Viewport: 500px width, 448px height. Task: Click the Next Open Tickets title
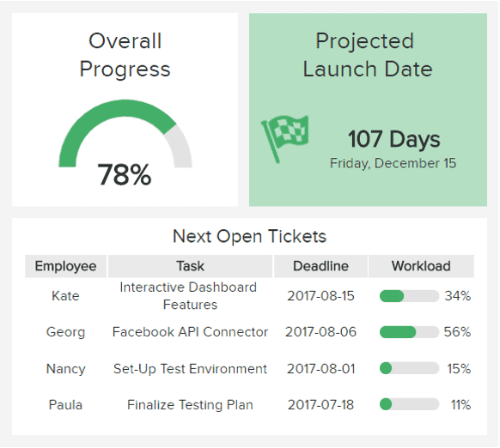pos(249,236)
